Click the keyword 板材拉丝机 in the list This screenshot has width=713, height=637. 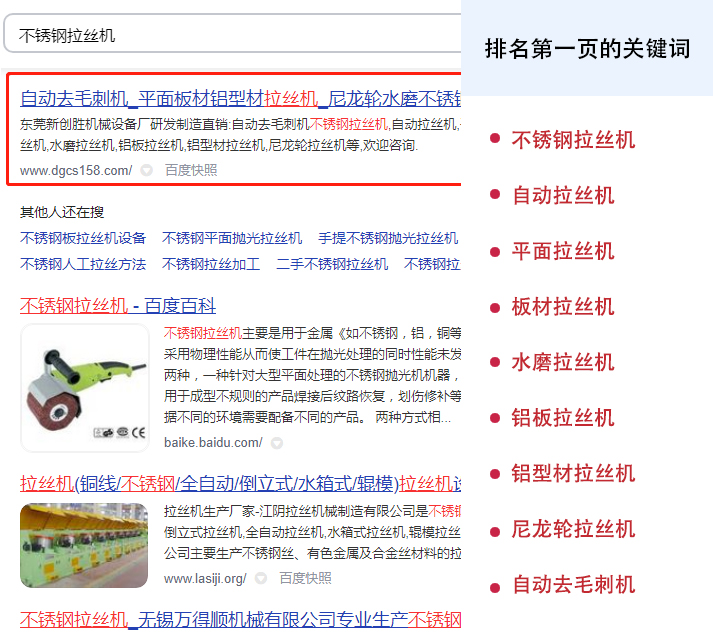pos(563,306)
